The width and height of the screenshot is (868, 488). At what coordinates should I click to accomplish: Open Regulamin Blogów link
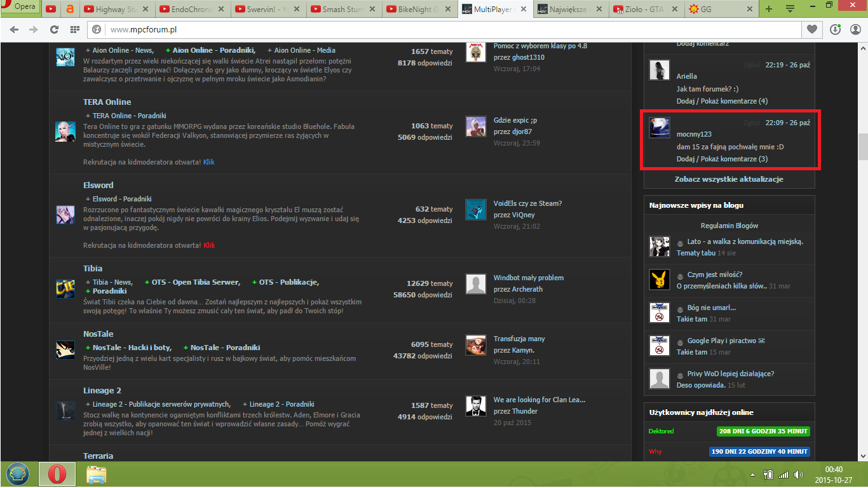coord(729,226)
